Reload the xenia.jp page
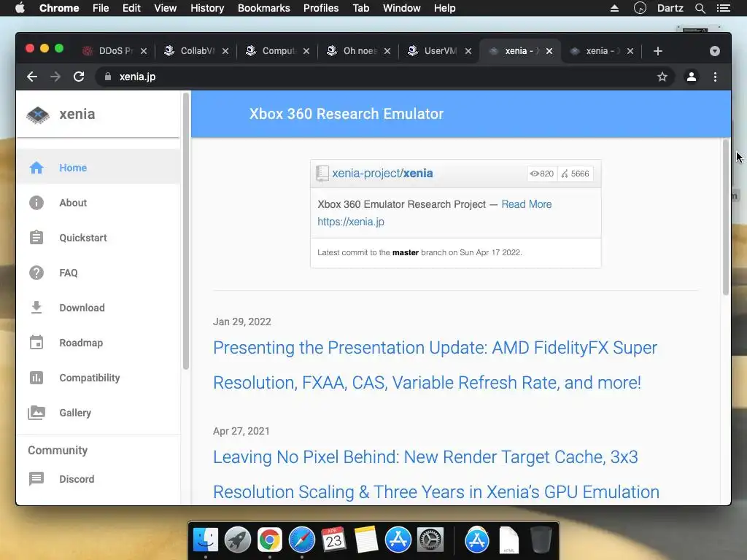The height and width of the screenshot is (560, 747). click(79, 77)
